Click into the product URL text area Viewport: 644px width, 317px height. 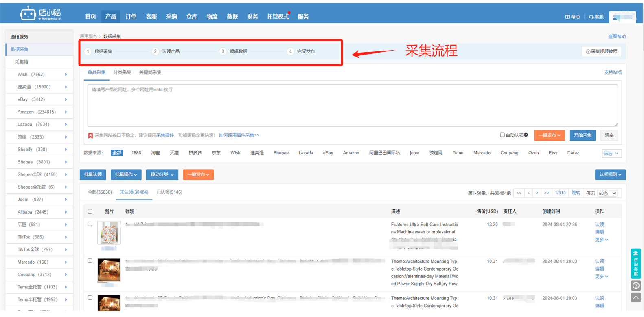(353, 106)
